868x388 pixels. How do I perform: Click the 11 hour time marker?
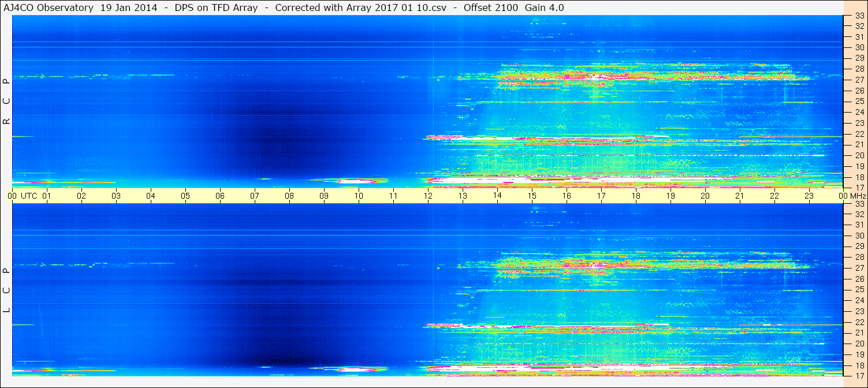click(x=393, y=196)
